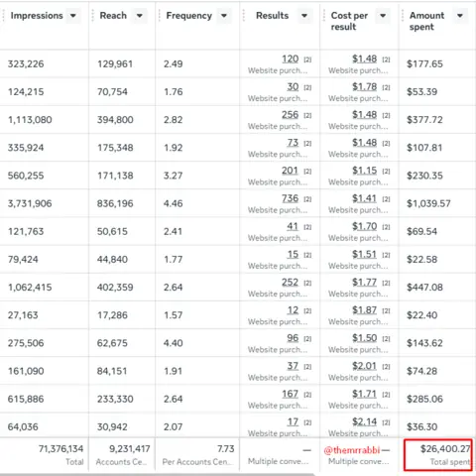Click the $1.70 cost per result link
476x476 pixels.
(365, 226)
